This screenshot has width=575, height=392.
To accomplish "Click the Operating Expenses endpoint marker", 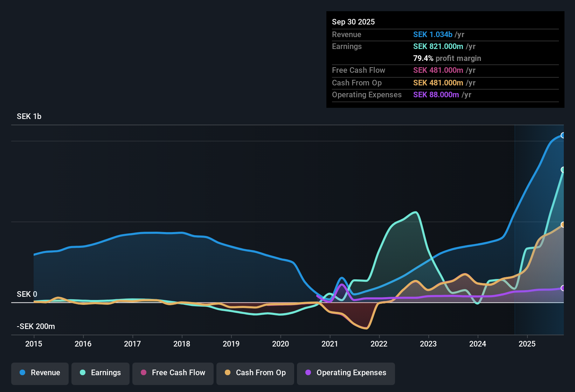I will 563,288.
